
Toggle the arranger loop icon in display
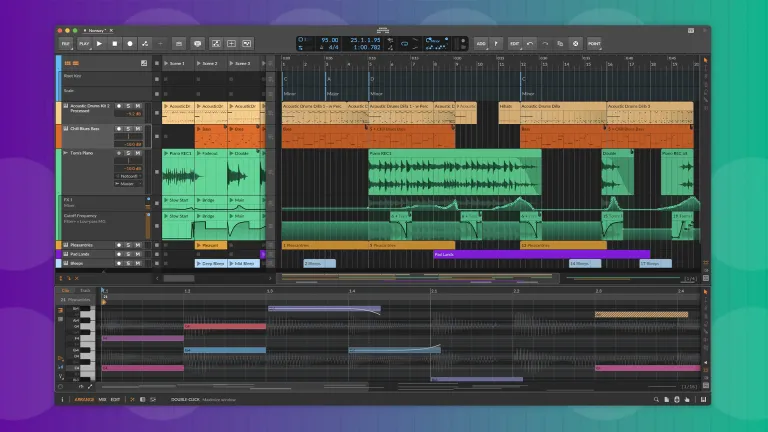coord(405,44)
